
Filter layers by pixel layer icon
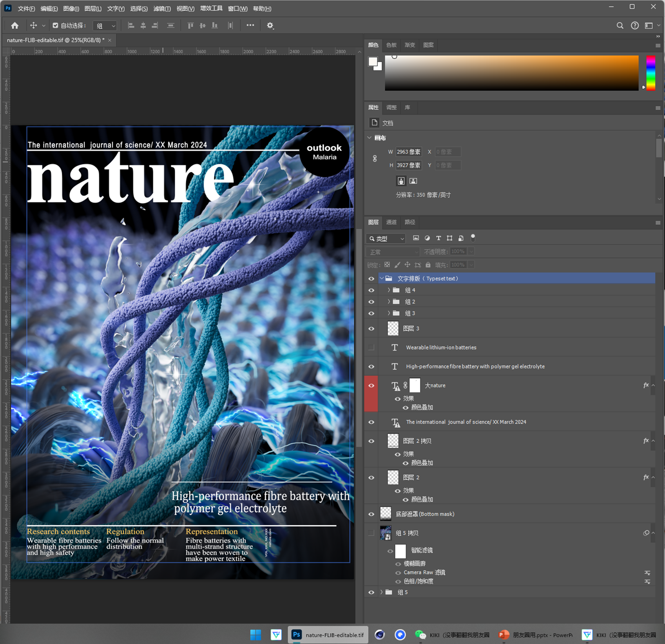416,238
